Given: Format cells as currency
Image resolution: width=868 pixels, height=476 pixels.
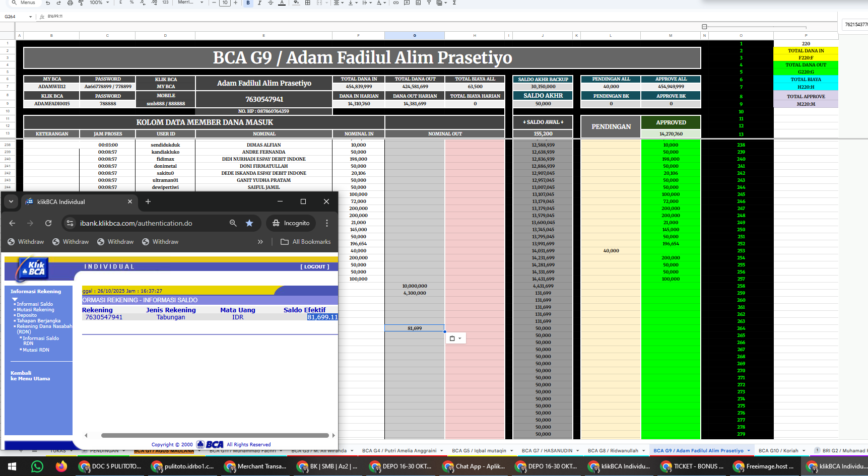Looking at the screenshot, I should 120,3.
